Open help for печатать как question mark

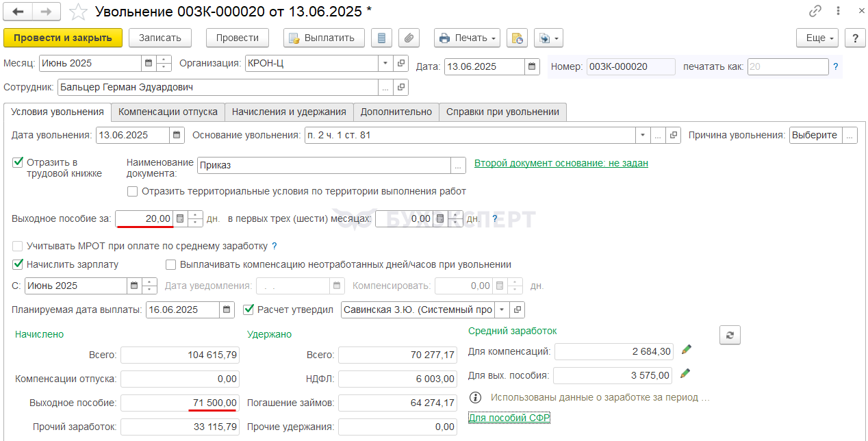pos(835,67)
